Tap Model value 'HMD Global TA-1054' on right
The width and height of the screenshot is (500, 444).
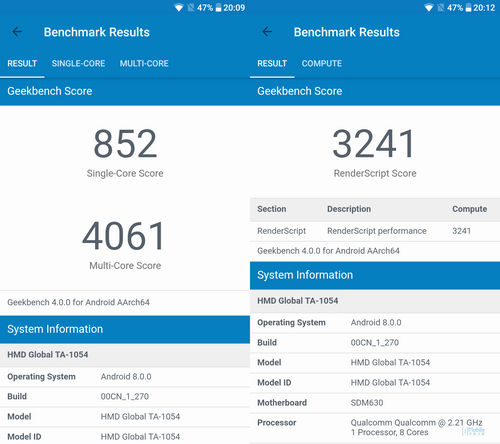click(x=390, y=363)
